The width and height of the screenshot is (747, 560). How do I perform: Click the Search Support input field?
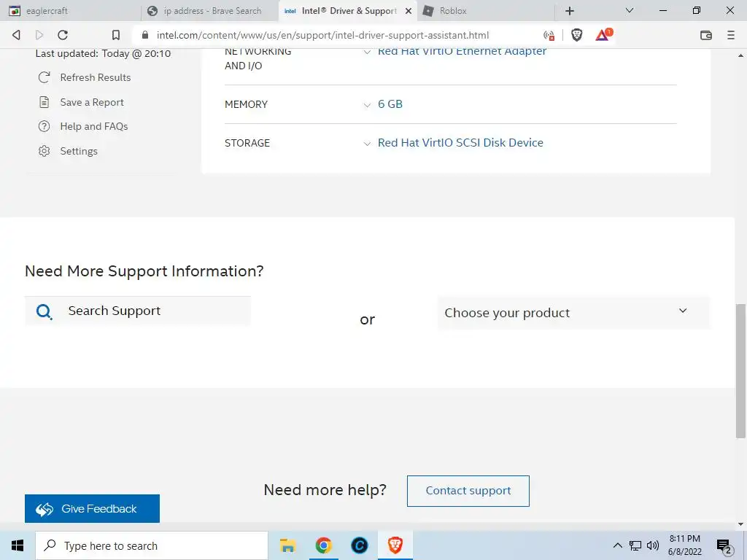[x=138, y=311]
